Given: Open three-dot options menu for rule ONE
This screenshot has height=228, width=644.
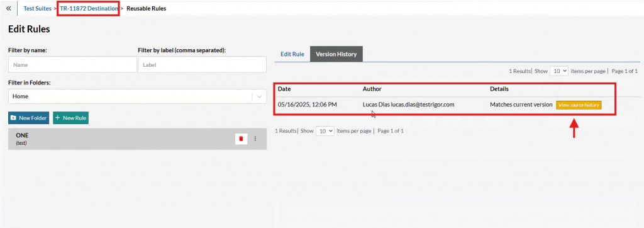Looking at the screenshot, I should tap(255, 139).
